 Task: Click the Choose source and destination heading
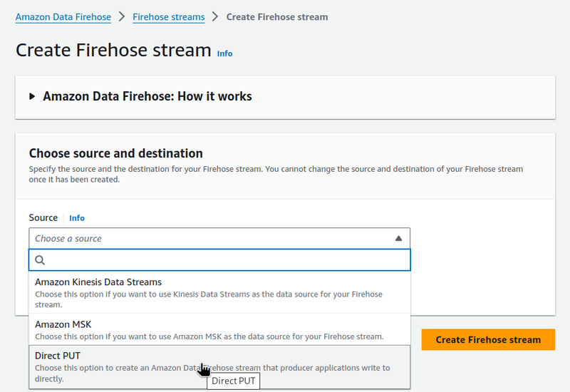pyautogui.click(x=116, y=153)
